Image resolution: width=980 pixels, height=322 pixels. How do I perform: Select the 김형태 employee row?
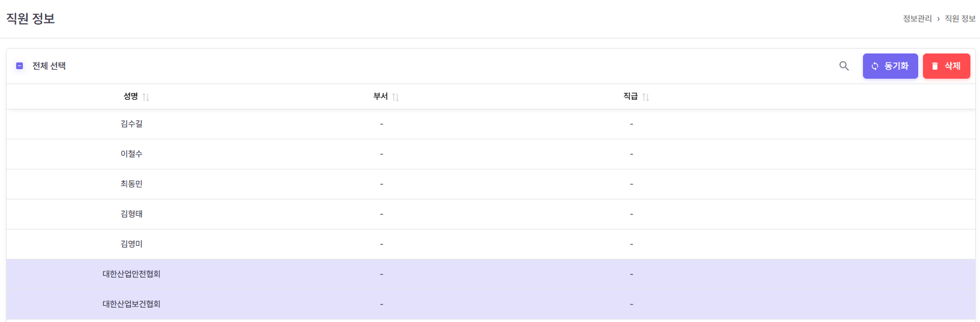pos(131,214)
